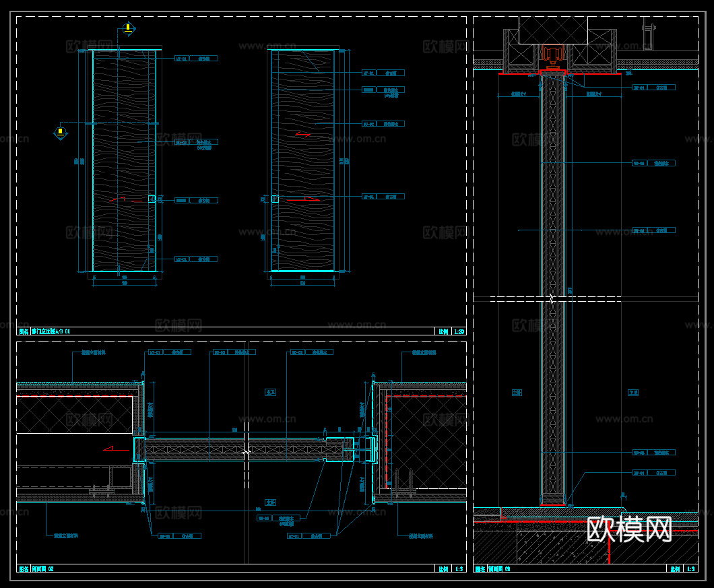Select the handle recess box on left door
Image resolution: width=714 pixels, height=588 pixels.
(x=152, y=199)
